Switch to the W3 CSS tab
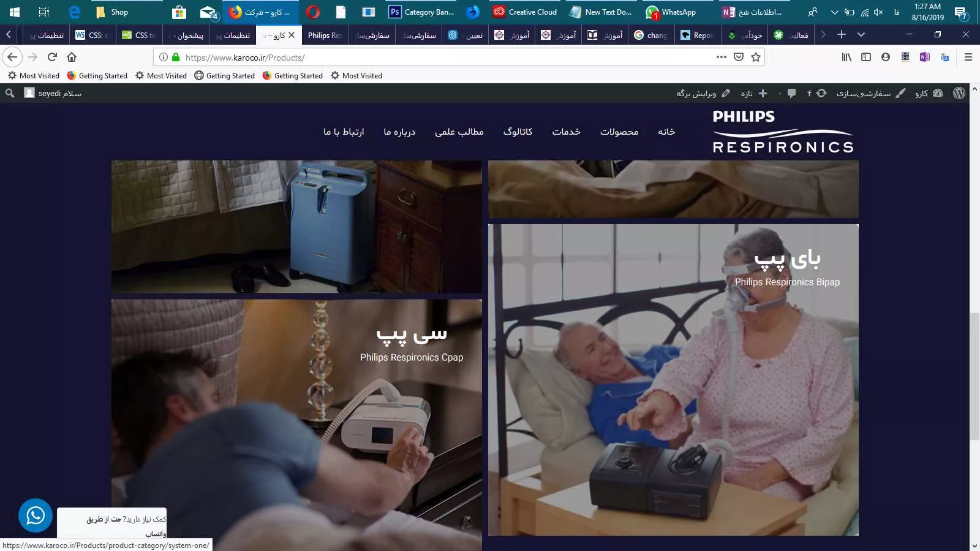The height and width of the screenshot is (551, 980). point(92,35)
